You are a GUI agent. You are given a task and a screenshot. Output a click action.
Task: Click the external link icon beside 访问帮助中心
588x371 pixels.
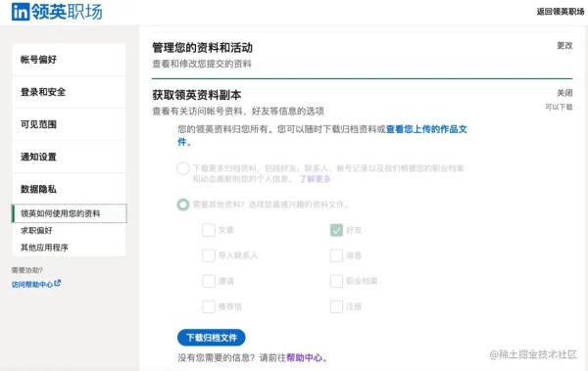click(57, 283)
